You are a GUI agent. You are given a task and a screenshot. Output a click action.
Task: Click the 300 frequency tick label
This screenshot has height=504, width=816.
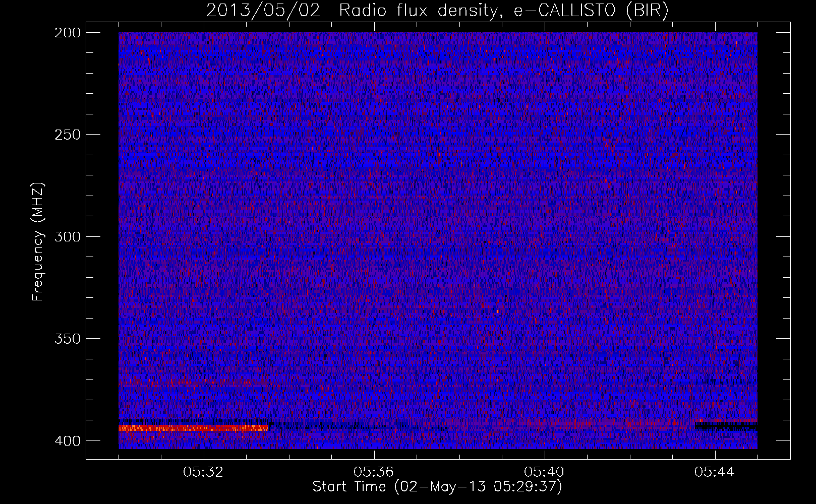(x=67, y=237)
